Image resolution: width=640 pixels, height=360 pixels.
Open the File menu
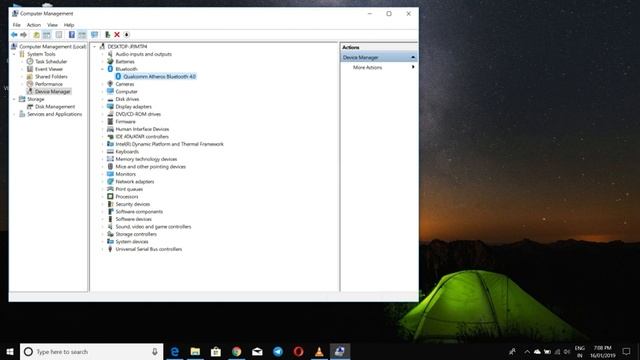(x=16, y=25)
